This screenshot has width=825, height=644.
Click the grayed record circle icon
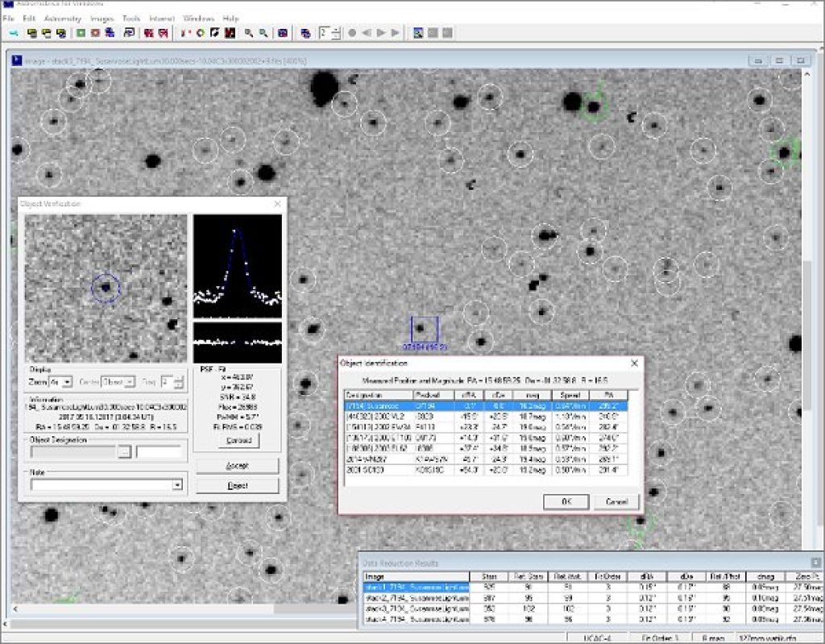tap(352, 33)
